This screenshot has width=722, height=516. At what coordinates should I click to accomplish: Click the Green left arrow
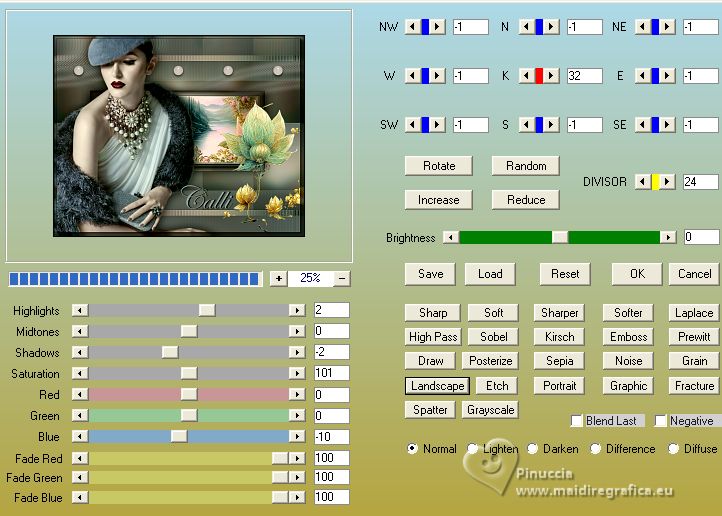tap(80, 416)
